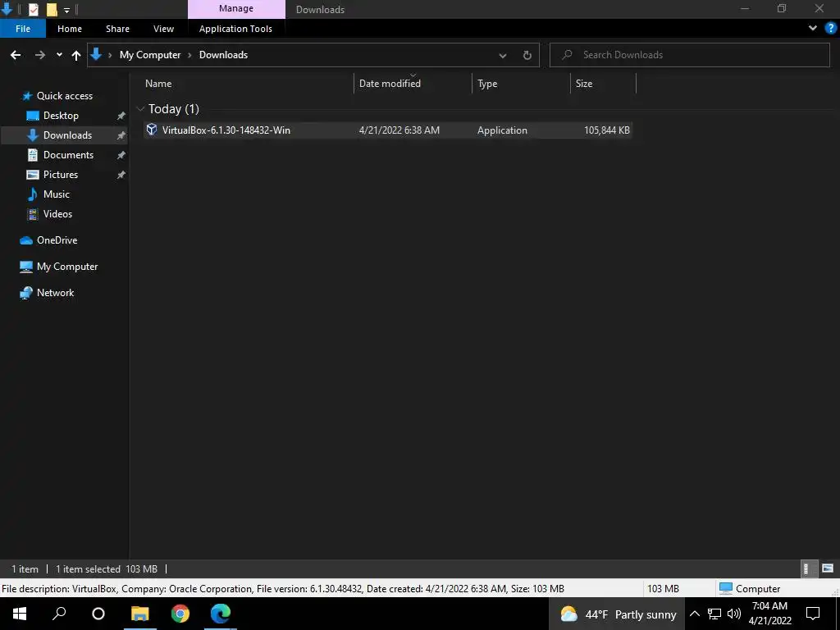Click the 105,844 KB size cell
The height and width of the screenshot is (630, 840).
607,130
